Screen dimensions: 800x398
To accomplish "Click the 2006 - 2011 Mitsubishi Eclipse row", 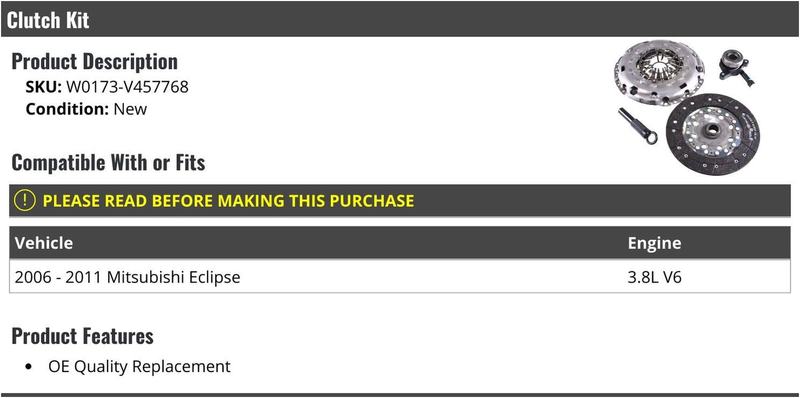I will pos(400,277).
